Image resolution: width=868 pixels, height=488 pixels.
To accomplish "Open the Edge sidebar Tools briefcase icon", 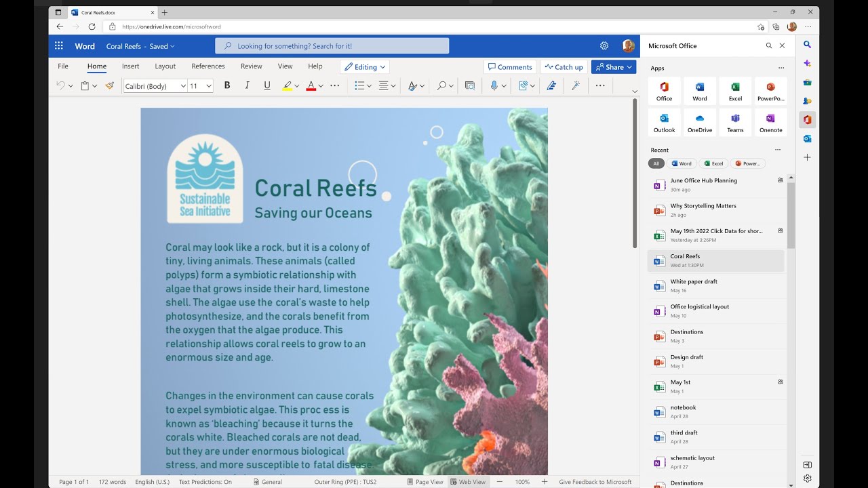I will click(807, 82).
